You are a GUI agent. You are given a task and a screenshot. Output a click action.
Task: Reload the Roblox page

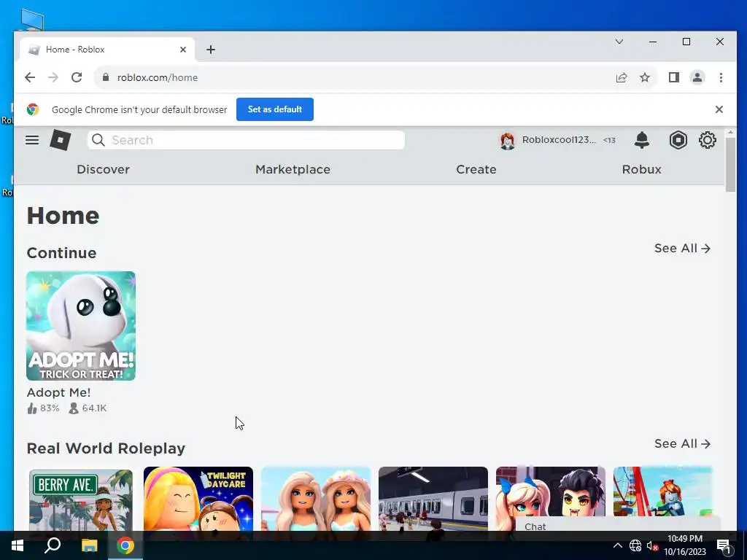coord(76,77)
